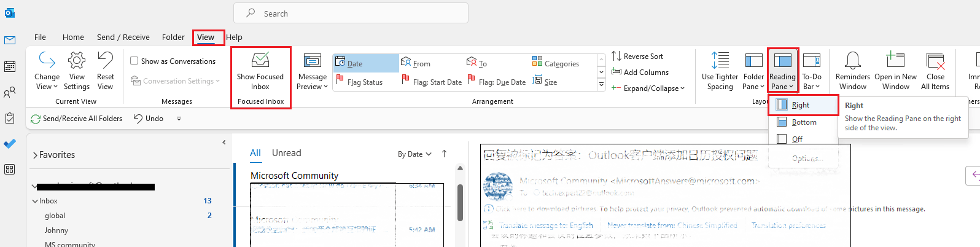This screenshot has width=980, height=247.
Task: Click Send/Receive All Folders
Action: coord(76,119)
